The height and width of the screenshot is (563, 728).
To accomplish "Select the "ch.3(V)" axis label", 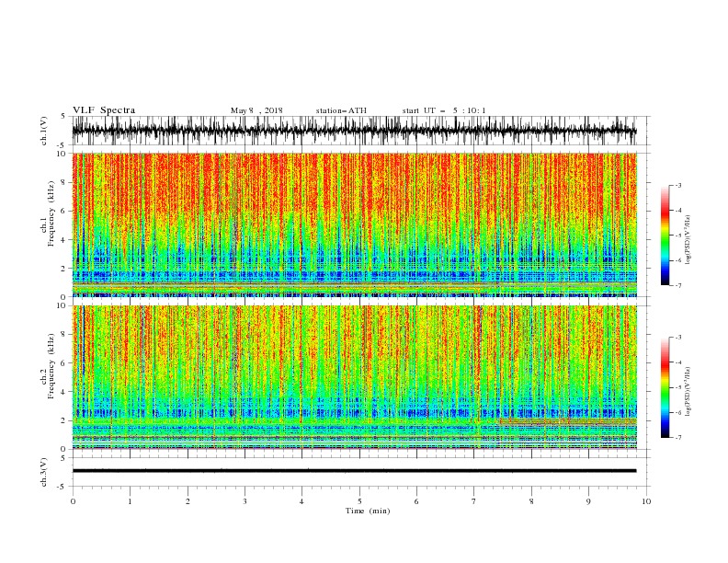I will [44, 472].
